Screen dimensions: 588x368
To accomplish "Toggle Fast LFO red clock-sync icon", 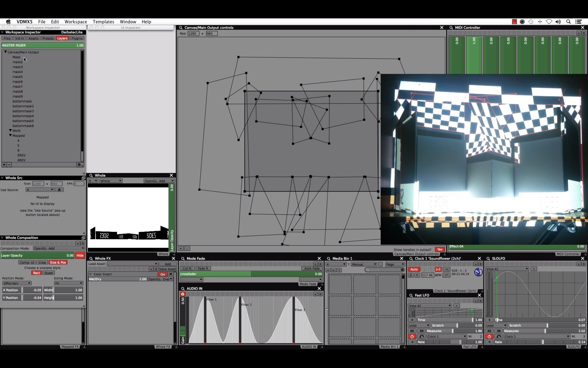I will tap(412, 336).
